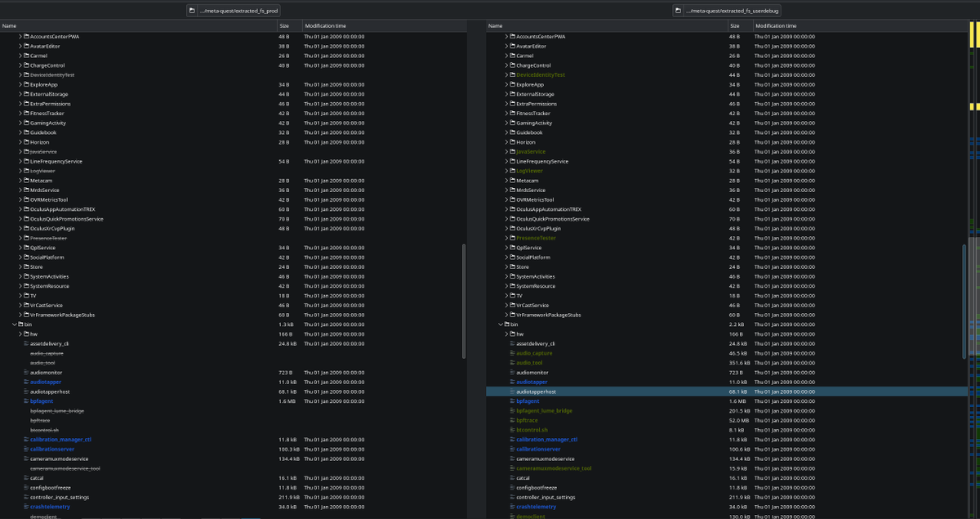Image resolution: width=980 pixels, height=519 pixels.
Task: Expand AccountsCenterPWA folder in left pane
Action: [20, 37]
